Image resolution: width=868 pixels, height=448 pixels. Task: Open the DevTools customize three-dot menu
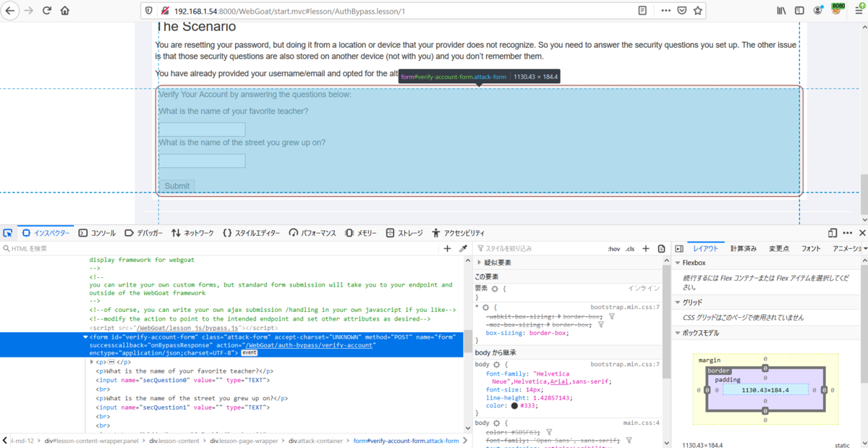[x=848, y=233]
